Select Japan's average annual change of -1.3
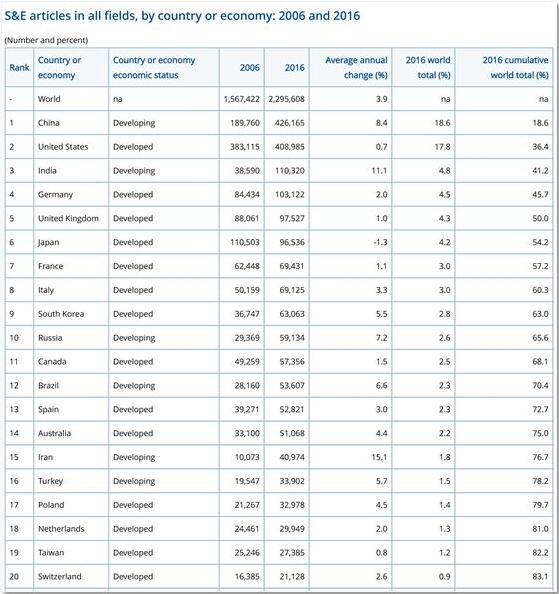 tap(380, 242)
